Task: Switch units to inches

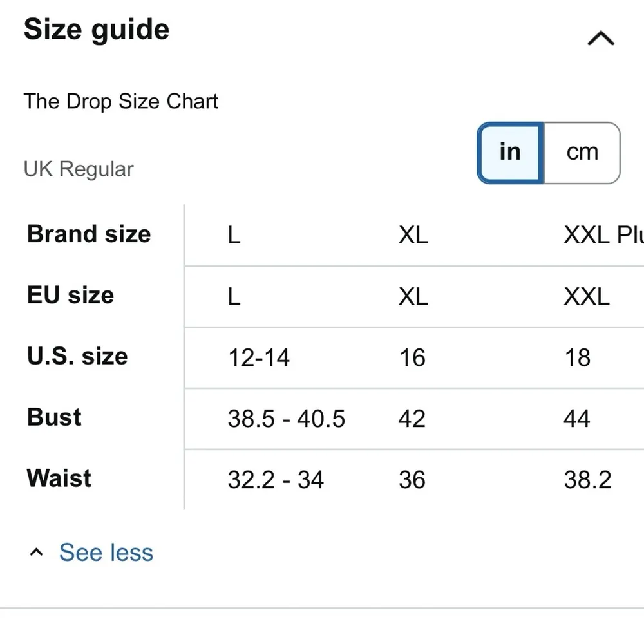Action: pyautogui.click(x=510, y=153)
